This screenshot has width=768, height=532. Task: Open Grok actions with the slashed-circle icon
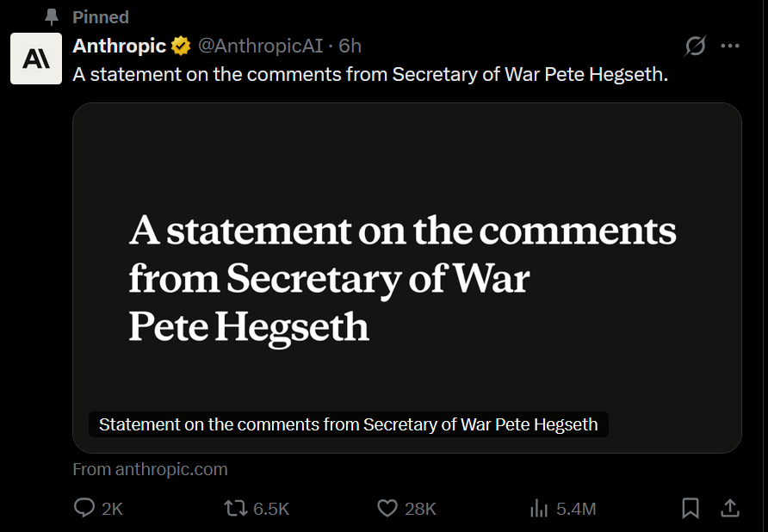coord(694,46)
